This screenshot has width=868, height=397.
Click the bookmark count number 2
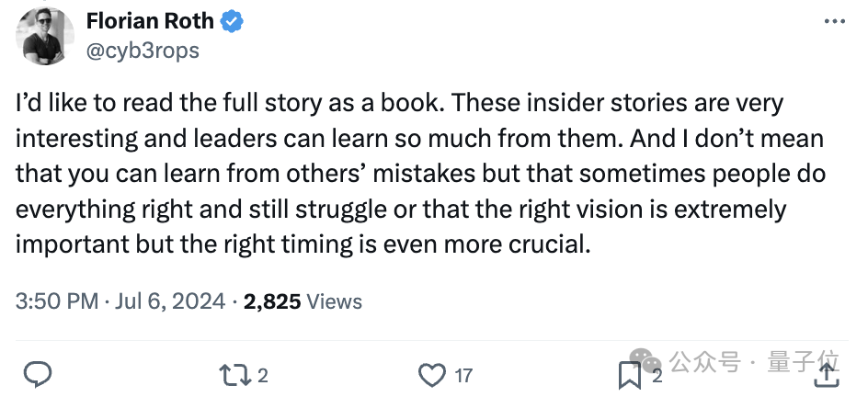pyautogui.click(x=657, y=375)
